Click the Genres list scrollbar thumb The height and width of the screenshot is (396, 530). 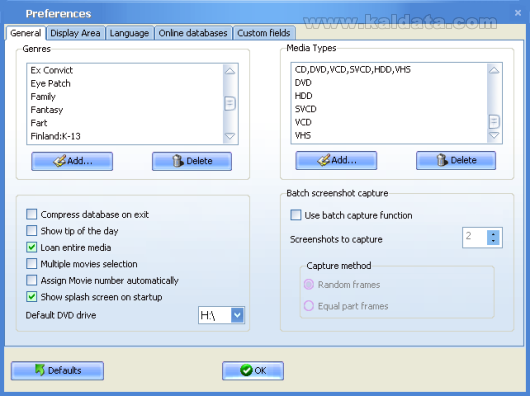230,104
